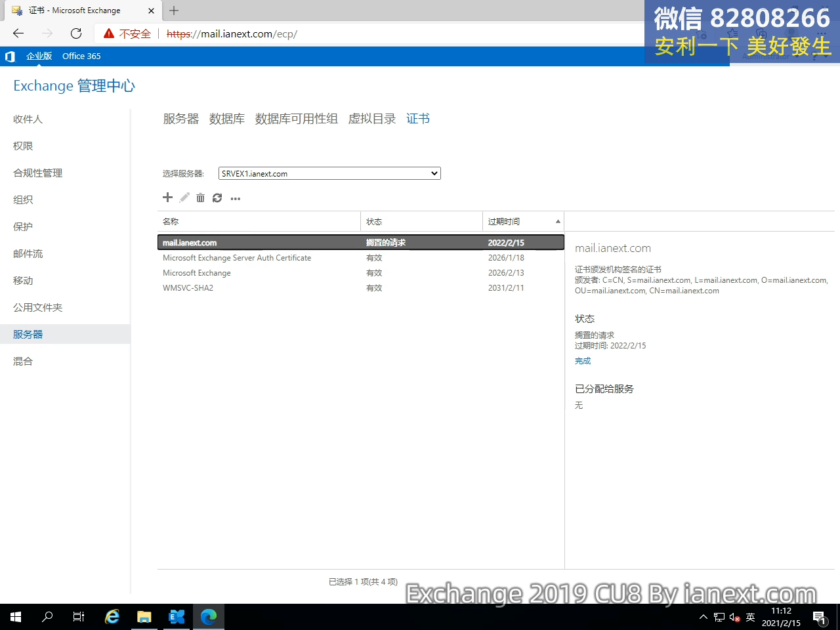Click the network tray icon
Viewport: 840px width, 630px height.
coord(719,617)
